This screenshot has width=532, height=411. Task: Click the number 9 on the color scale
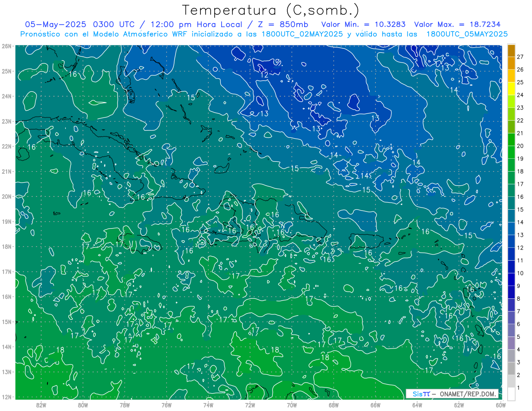click(x=518, y=286)
